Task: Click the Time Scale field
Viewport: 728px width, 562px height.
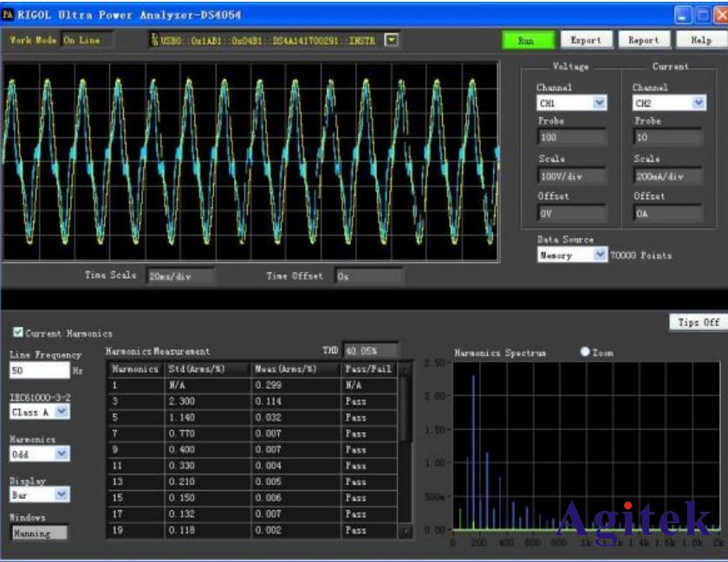Action: [179, 276]
